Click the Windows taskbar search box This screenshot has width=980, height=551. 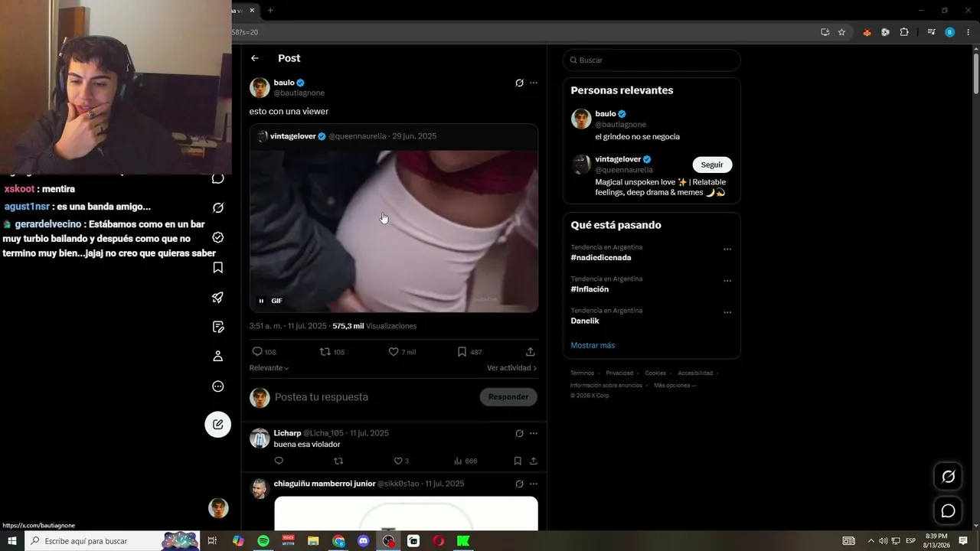112,541
